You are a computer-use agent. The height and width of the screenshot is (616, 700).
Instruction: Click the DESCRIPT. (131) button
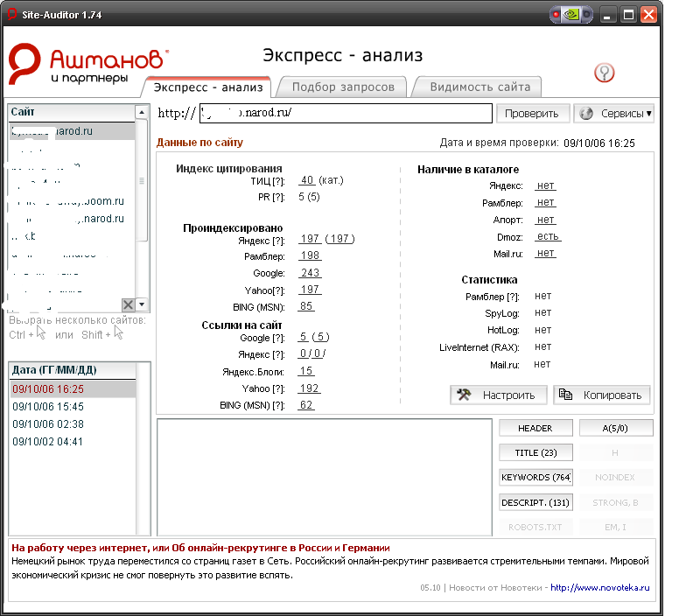(x=535, y=502)
